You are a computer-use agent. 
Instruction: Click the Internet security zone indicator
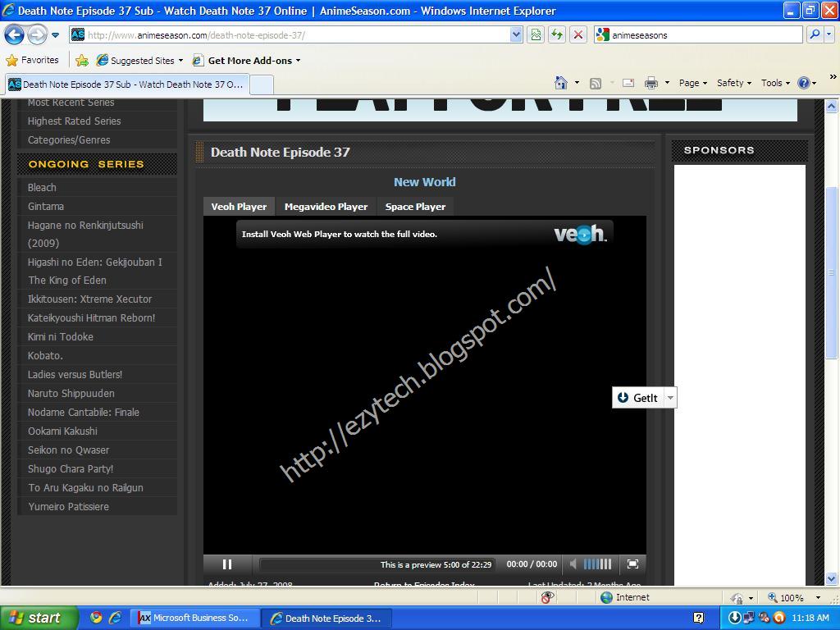coord(624,597)
